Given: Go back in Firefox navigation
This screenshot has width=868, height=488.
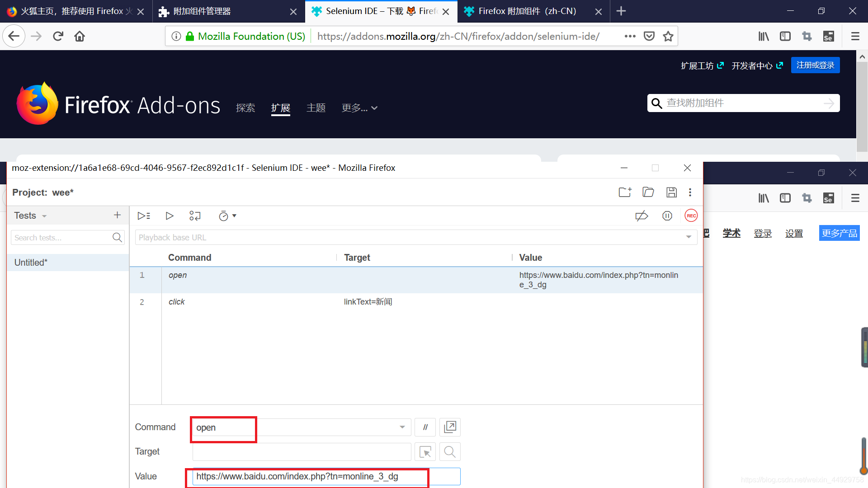Looking at the screenshot, I should 14,36.
